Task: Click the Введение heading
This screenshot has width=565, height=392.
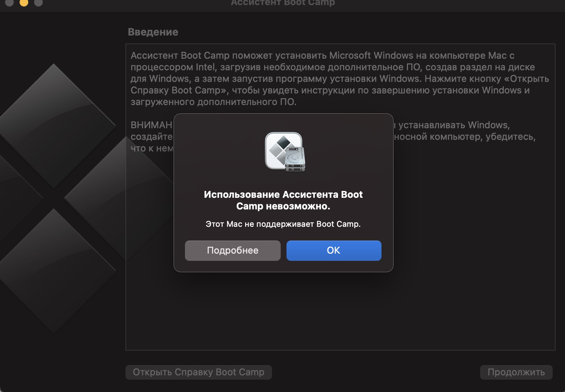Action: pyautogui.click(x=153, y=32)
